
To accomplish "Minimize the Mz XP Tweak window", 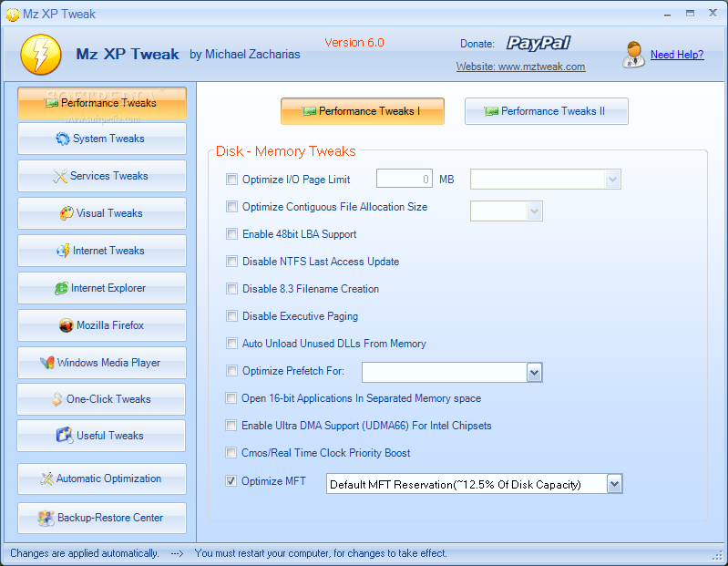I will pyautogui.click(x=667, y=14).
